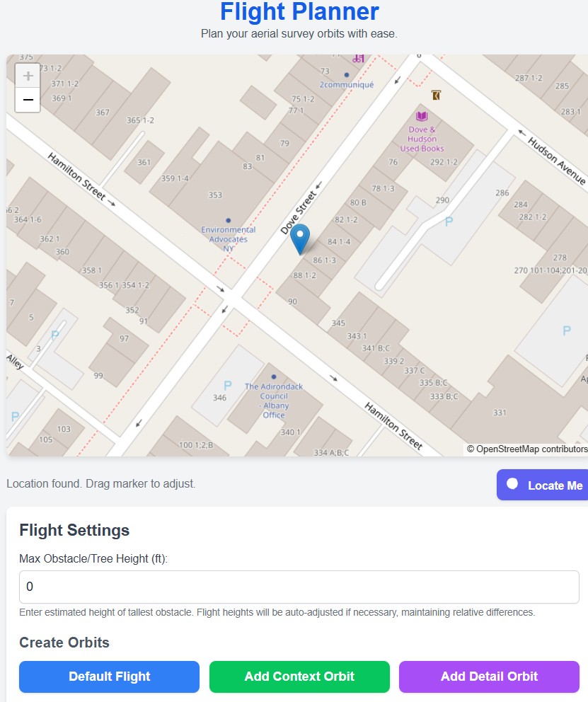This screenshot has width=588, height=702.
Task: Click the brown shop icon near Hudson Avenue
Action: pos(436,95)
